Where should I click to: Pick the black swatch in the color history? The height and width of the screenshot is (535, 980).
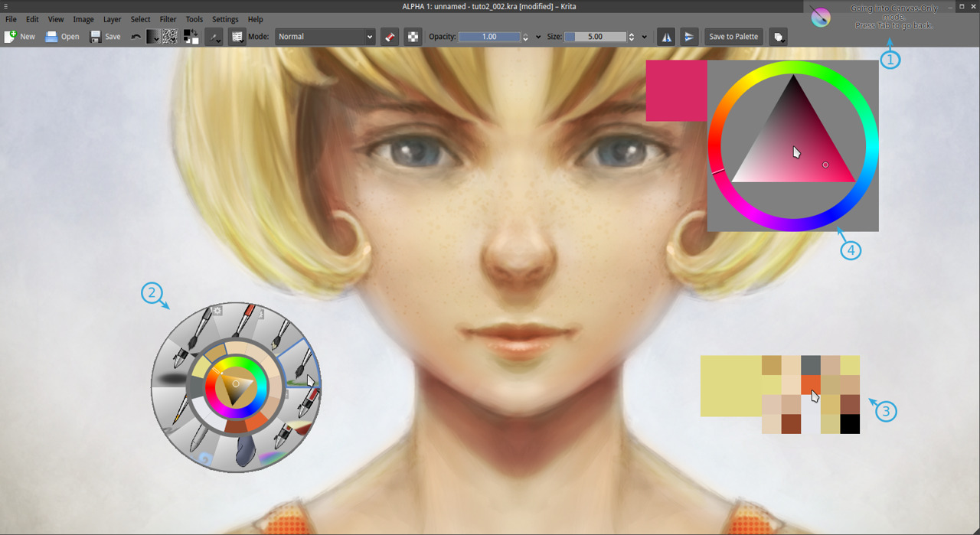point(850,424)
